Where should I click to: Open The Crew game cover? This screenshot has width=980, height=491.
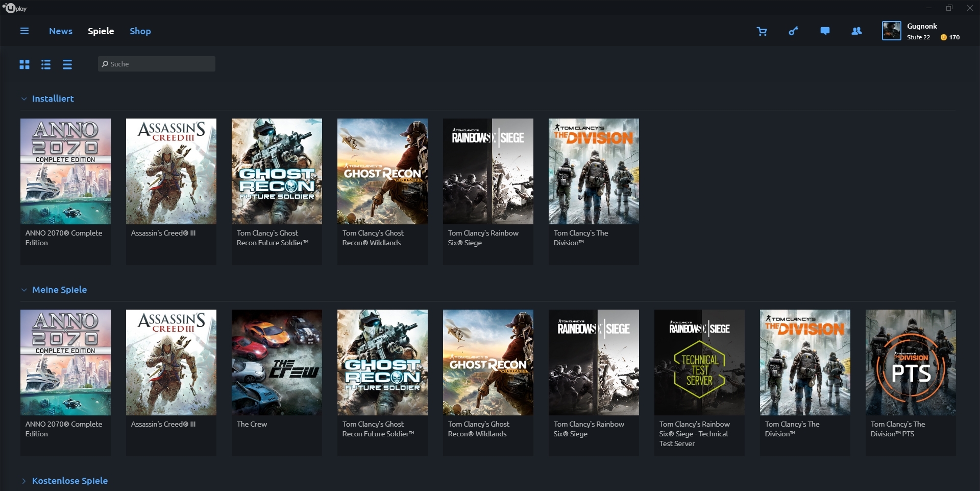coord(277,362)
